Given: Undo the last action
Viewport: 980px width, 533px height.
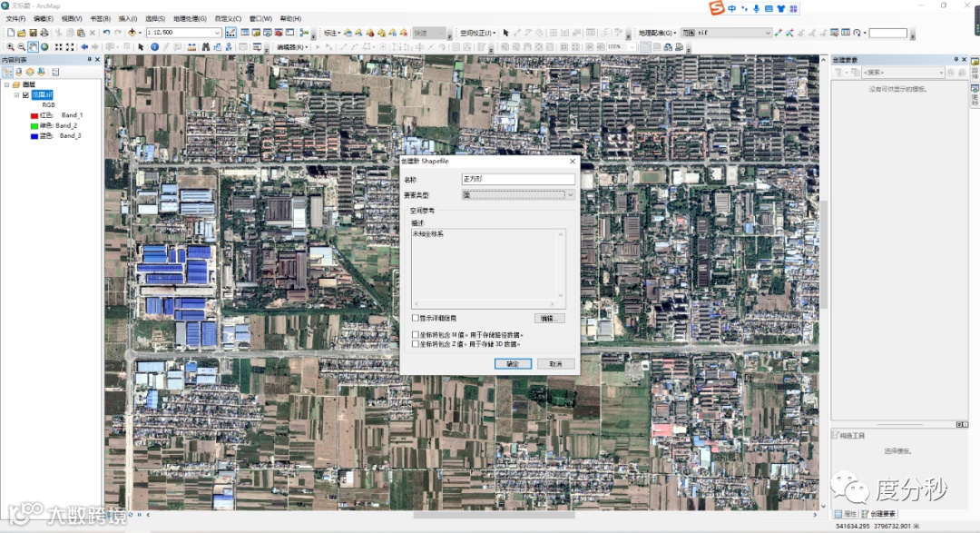Looking at the screenshot, I should (106, 33).
